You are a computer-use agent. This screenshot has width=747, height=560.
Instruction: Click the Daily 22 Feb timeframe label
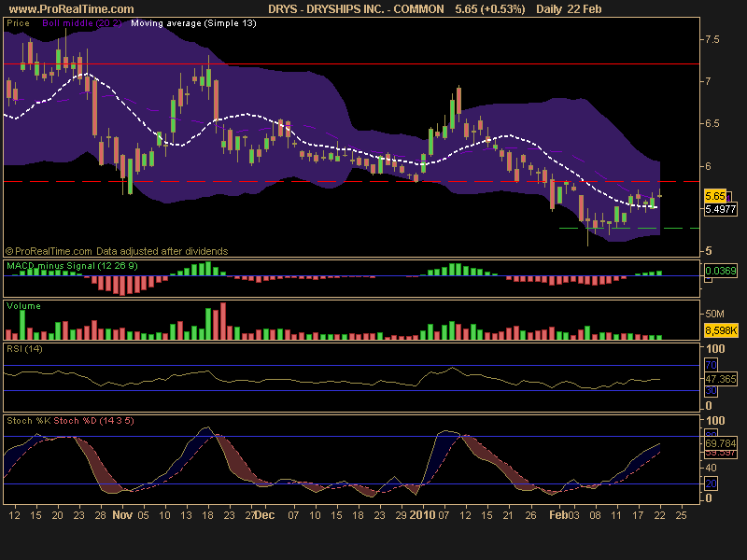coord(569,9)
